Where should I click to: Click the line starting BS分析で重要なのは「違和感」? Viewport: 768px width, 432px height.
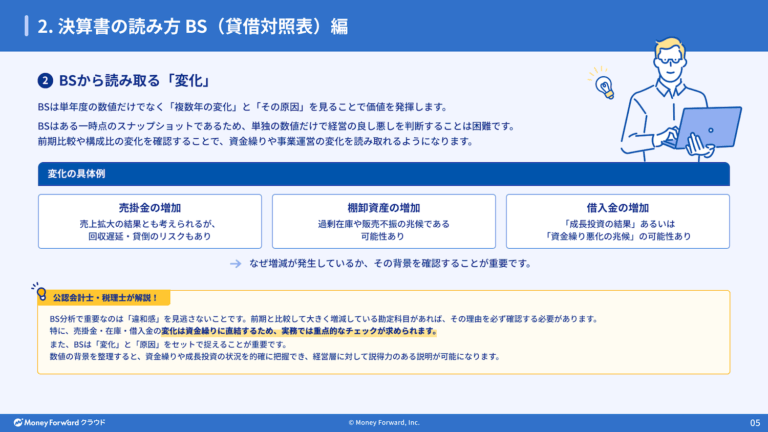[x=324, y=319]
